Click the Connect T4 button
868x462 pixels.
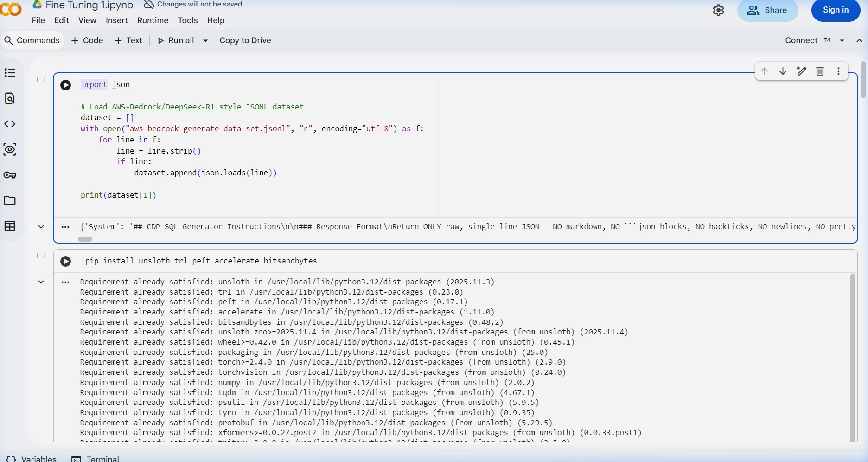click(x=807, y=40)
